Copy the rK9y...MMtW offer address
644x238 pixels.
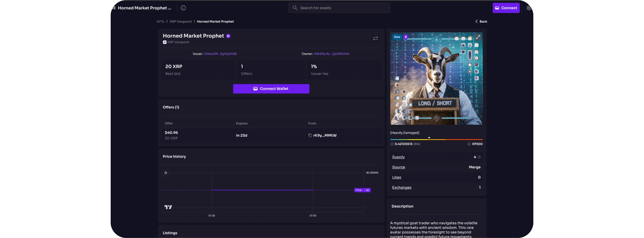click(x=310, y=135)
